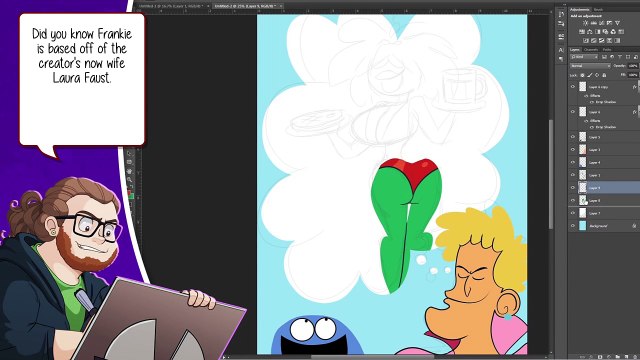640x360 pixels.
Task: Toggle adjustment layer filter icon
Action: click(x=612, y=57)
